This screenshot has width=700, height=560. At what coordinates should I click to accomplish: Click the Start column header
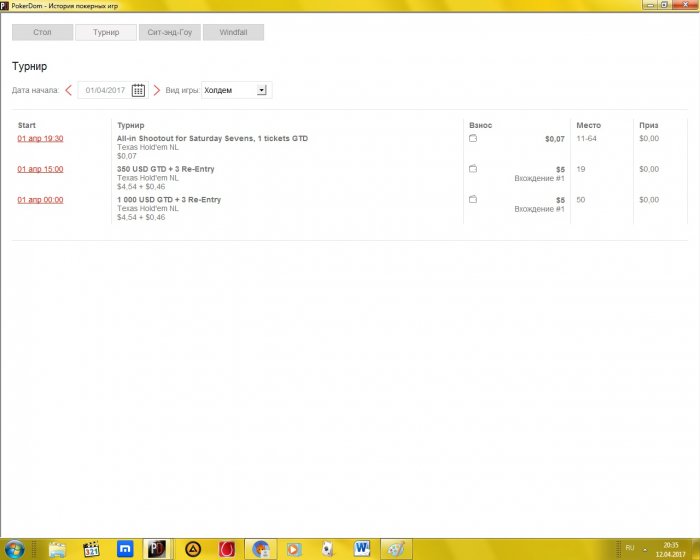[27, 125]
